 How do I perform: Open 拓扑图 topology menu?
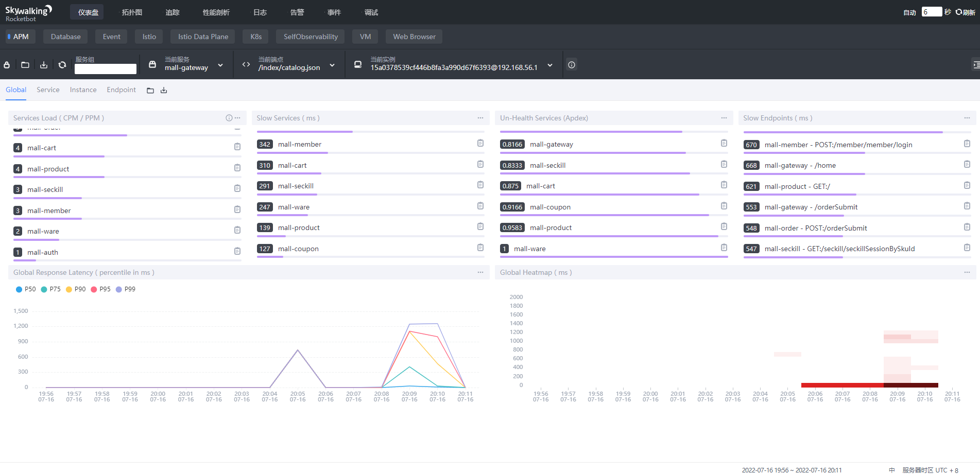click(132, 12)
